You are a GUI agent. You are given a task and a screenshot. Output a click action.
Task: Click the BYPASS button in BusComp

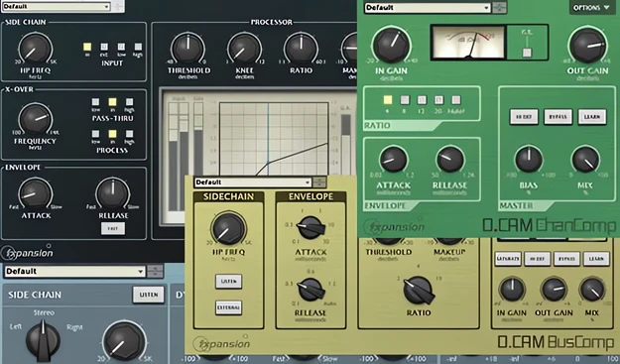click(x=566, y=259)
